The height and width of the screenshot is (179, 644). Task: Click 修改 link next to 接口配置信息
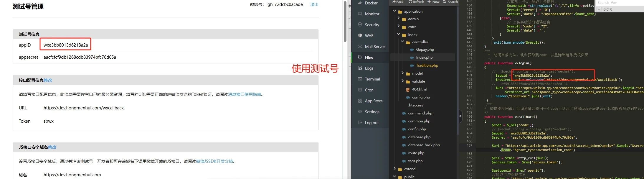(48, 80)
